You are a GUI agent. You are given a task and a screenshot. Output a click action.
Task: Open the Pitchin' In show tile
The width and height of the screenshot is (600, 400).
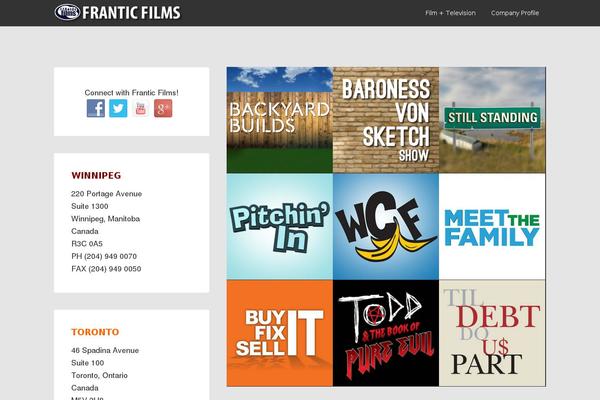(x=280, y=226)
